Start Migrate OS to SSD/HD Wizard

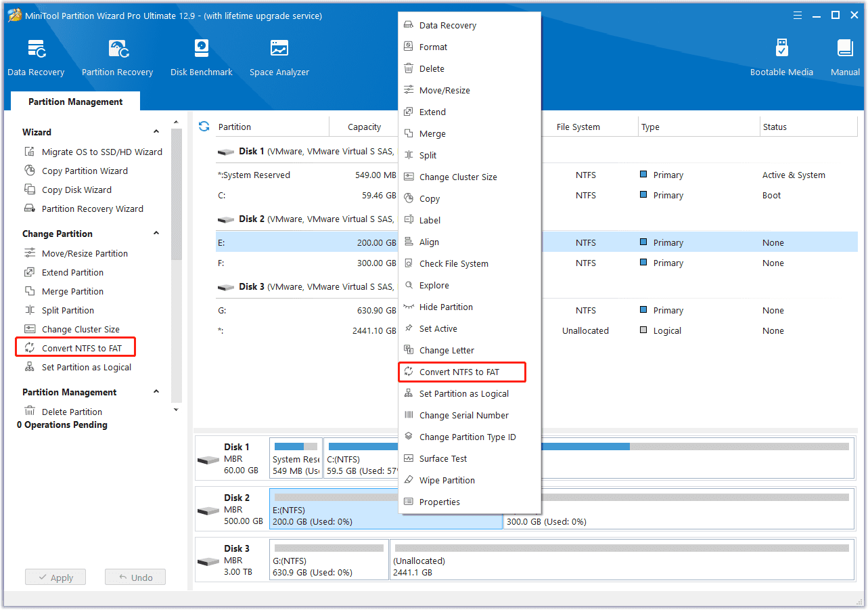pos(93,152)
